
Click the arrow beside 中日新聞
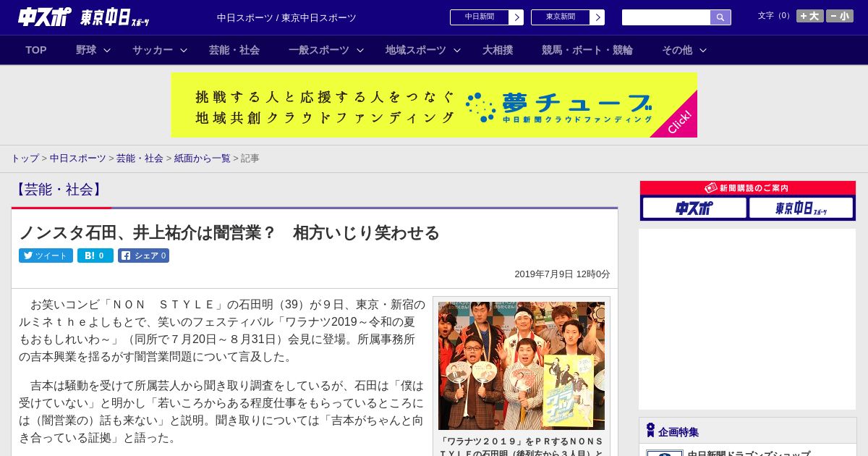516,17
